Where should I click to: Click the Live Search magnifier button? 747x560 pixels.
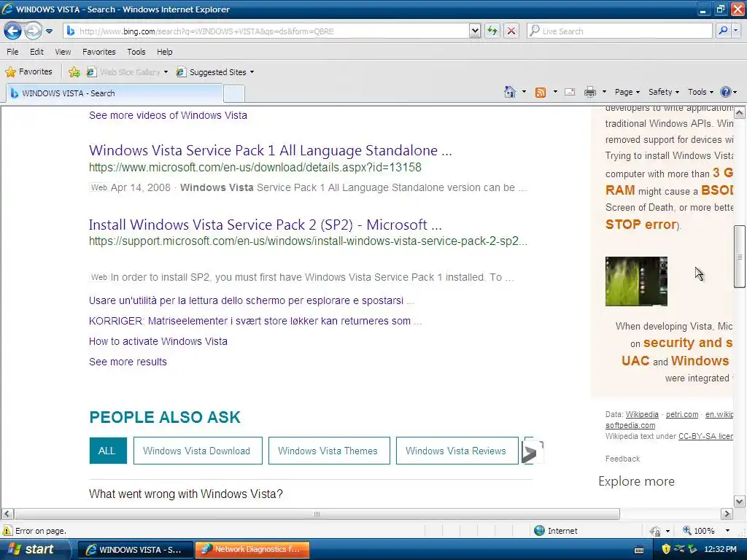point(723,31)
